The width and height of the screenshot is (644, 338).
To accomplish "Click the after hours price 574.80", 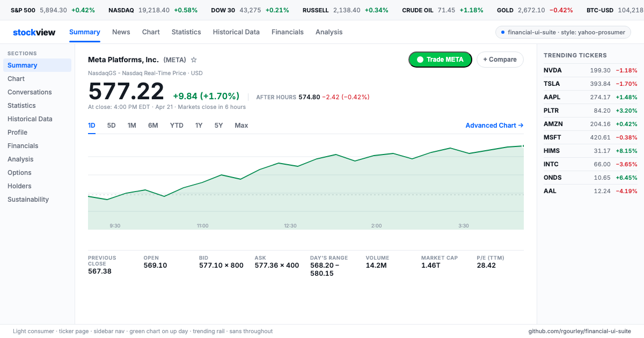I will click(x=309, y=97).
